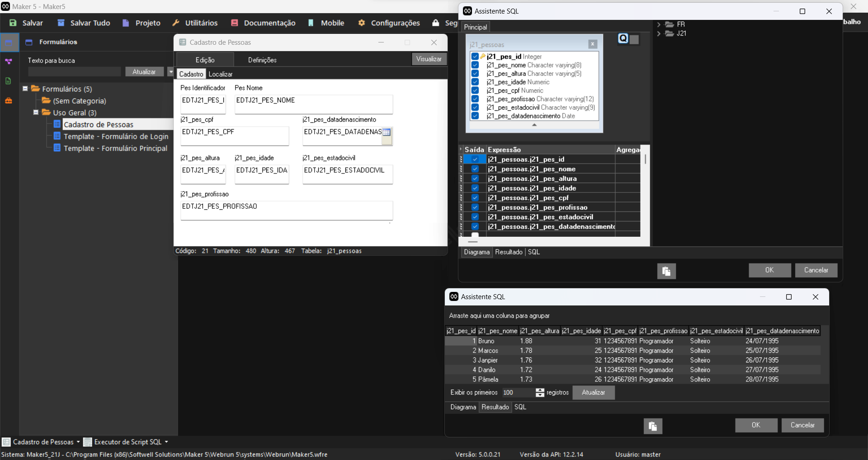Viewport: 868px width, 460px height.
Task: Click the Salvar Tudo archive icon
Action: click(x=61, y=23)
